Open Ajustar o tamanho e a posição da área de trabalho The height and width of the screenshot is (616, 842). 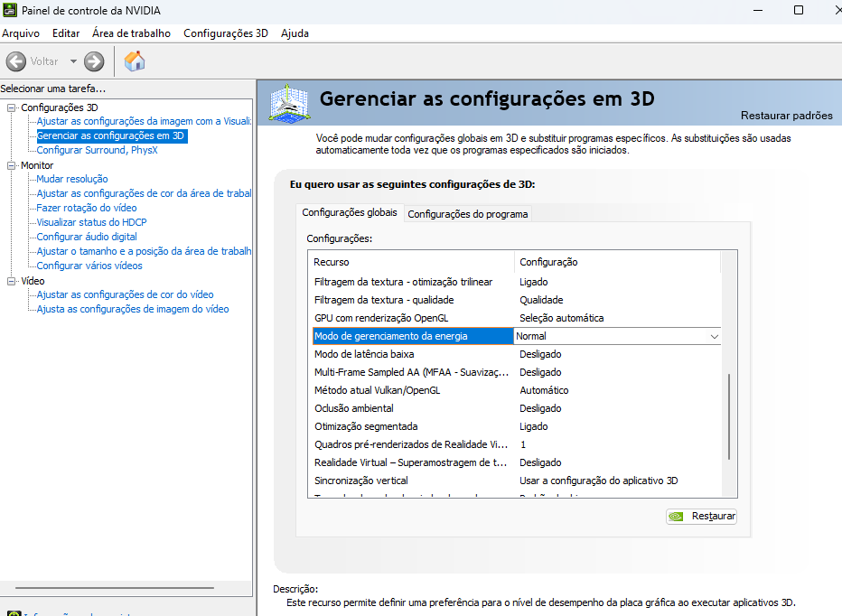point(144,251)
